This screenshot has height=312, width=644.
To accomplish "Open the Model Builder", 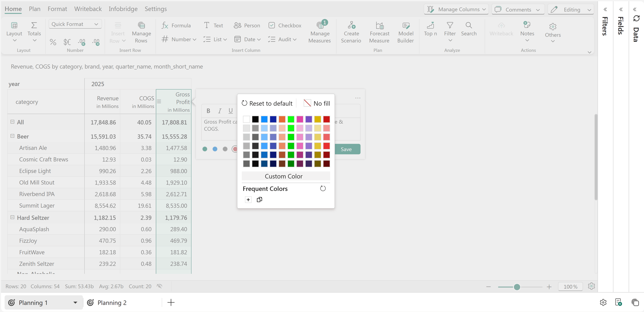I will click(x=405, y=32).
